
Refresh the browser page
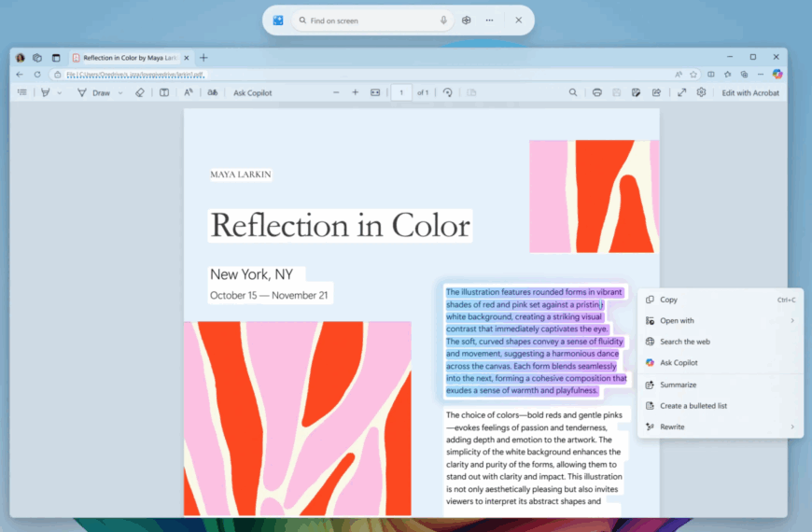coord(37,74)
